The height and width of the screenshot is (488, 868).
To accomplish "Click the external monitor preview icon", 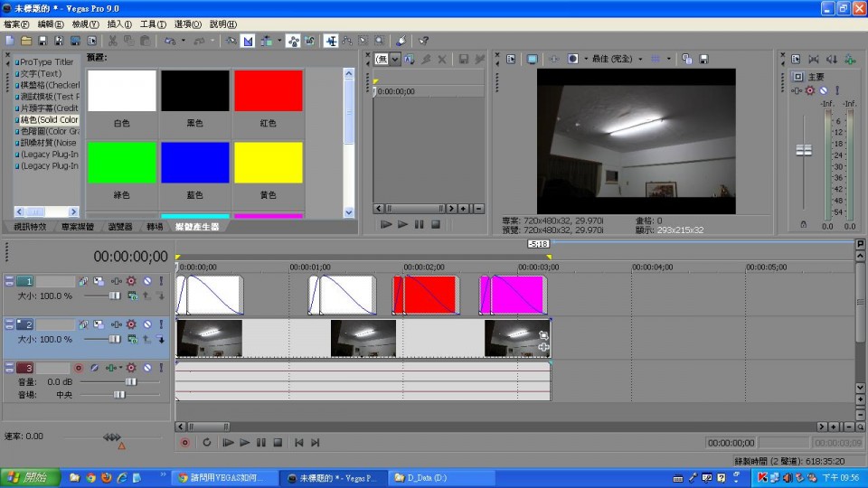I will tap(533, 59).
